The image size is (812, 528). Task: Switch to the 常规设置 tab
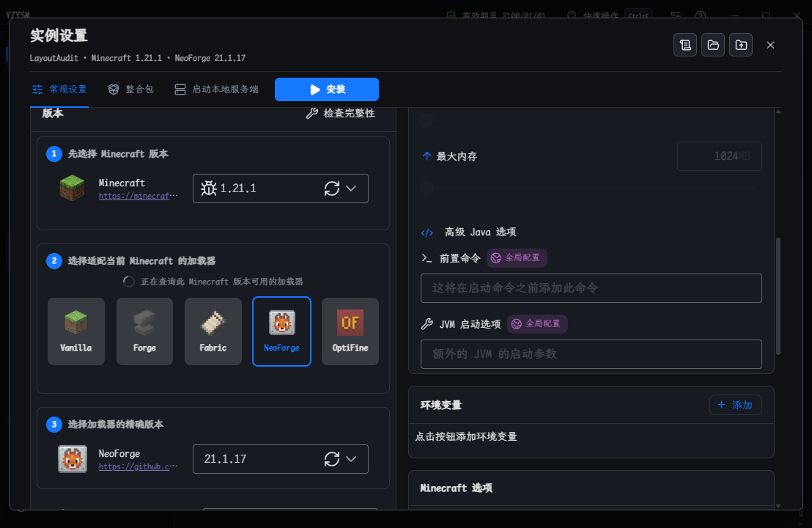pos(59,89)
